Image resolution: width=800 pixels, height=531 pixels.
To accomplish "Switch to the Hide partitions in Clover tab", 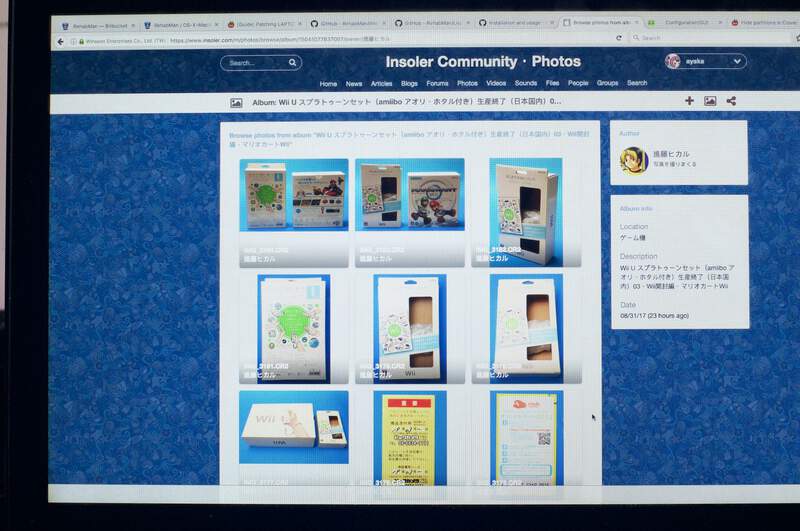I will click(x=764, y=22).
